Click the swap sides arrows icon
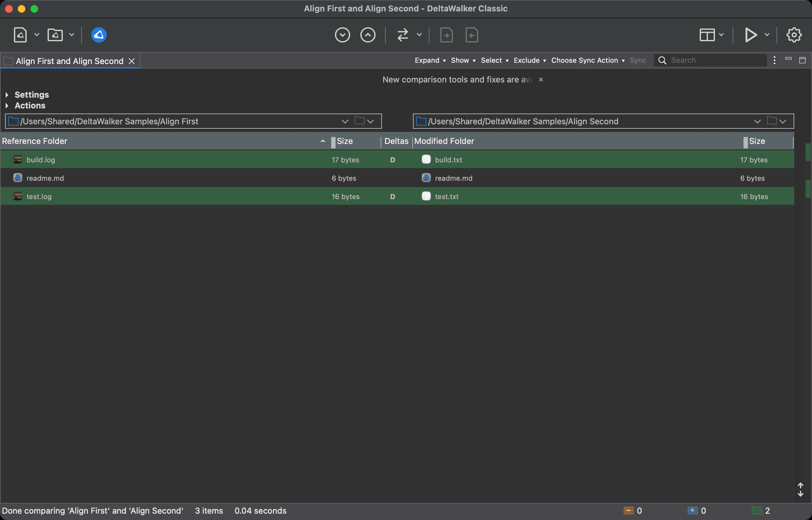The width and height of the screenshot is (812, 520). point(403,35)
